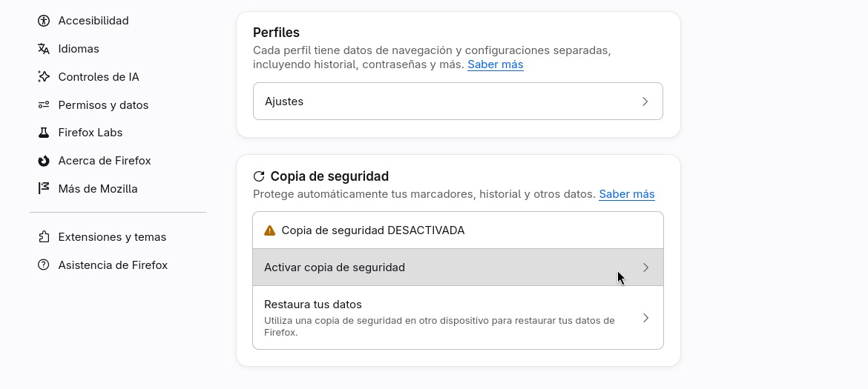
Task: Click the Restaura tus datos chevron
Action: (x=645, y=318)
